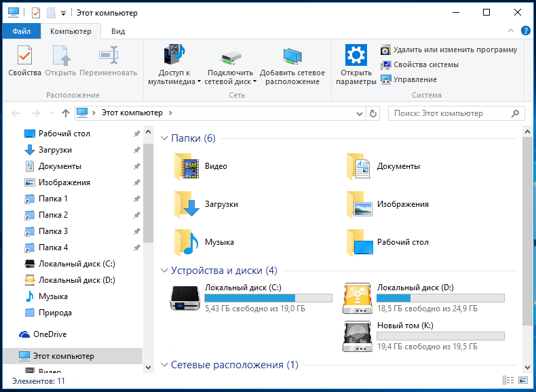Click the Properties quick access toolbar icon
Viewport: 536px width, 392px height.
pyautogui.click(x=36, y=13)
